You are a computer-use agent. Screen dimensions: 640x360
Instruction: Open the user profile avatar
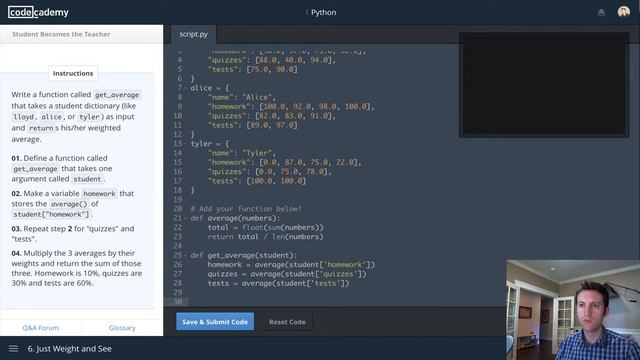(624, 12)
